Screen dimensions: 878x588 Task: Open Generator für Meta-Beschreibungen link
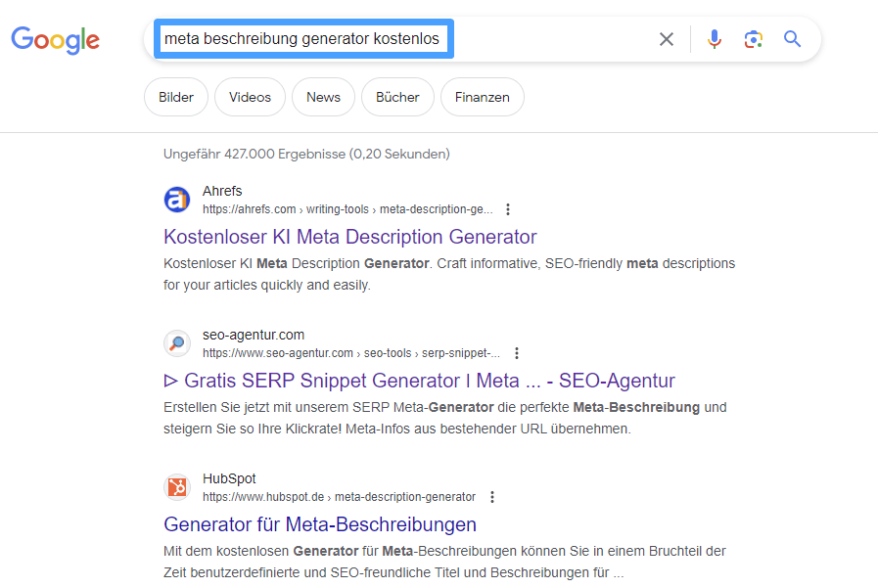[x=320, y=524]
